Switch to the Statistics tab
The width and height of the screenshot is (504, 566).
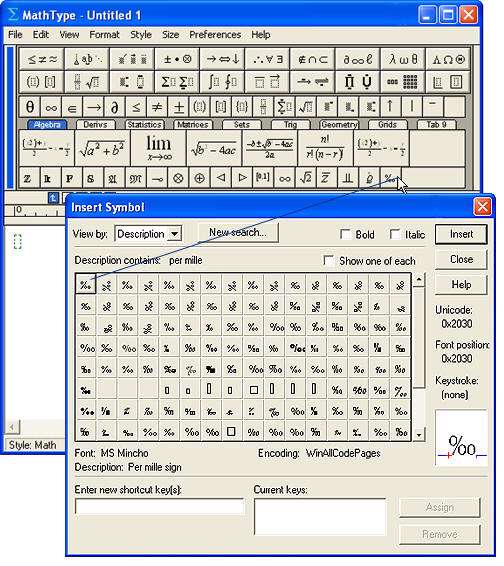pos(144,125)
